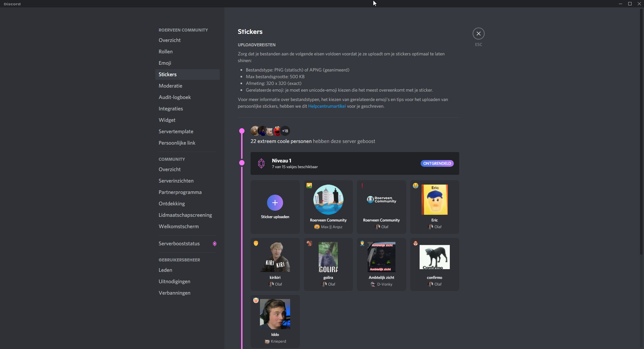This screenshot has width=644, height=349.
Task: Click the boost gem icon beside Serverbooststatus
Action: click(215, 244)
